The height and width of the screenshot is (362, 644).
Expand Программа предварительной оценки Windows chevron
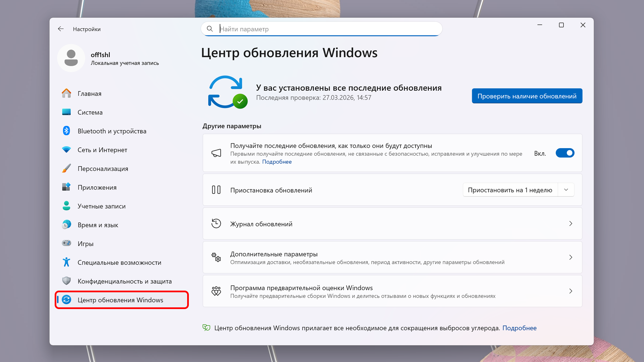571,291
